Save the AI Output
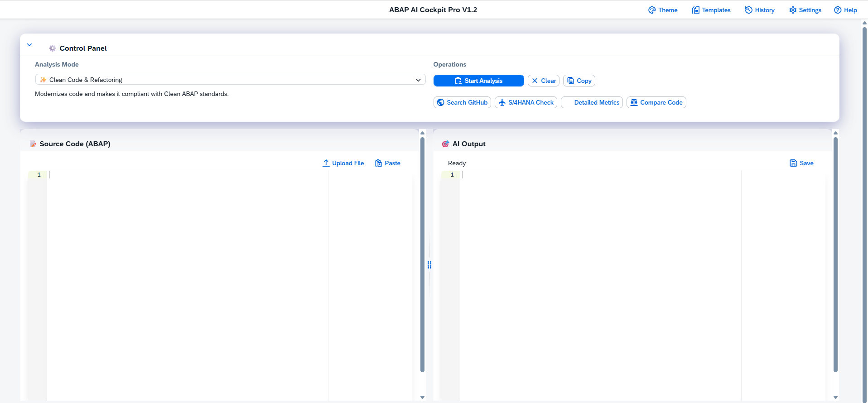868x403 pixels. pyautogui.click(x=801, y=163)
